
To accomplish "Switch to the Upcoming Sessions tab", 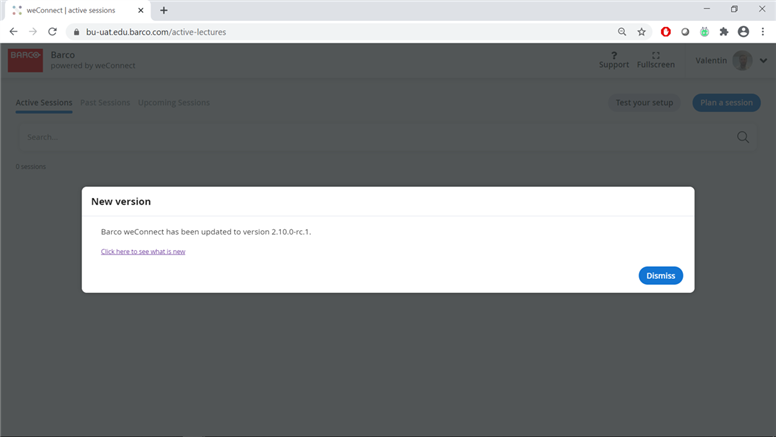I will pos(174,102).
